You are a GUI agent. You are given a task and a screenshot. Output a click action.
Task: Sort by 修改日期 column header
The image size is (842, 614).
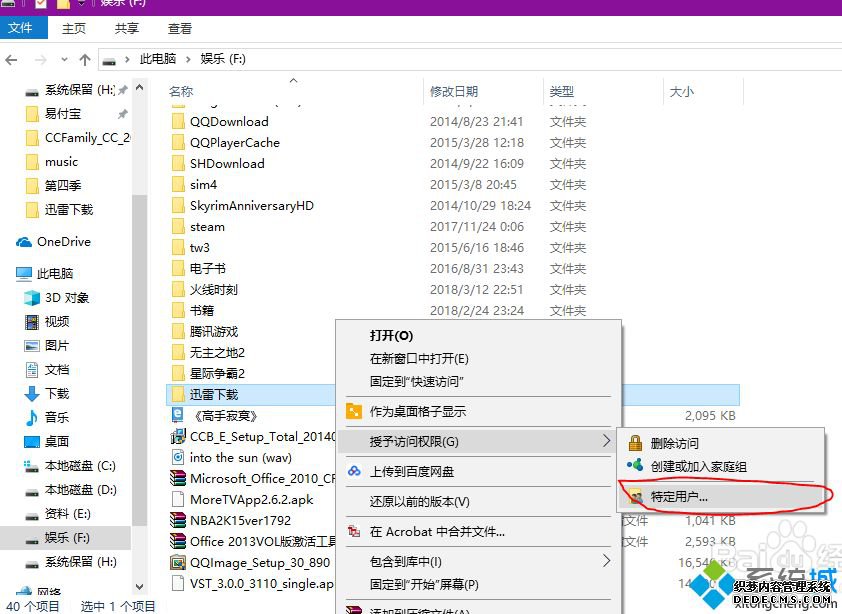coord(454,91)
